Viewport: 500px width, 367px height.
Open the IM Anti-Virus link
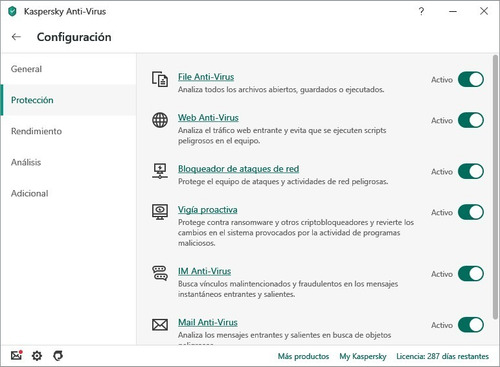pos(204,271)
